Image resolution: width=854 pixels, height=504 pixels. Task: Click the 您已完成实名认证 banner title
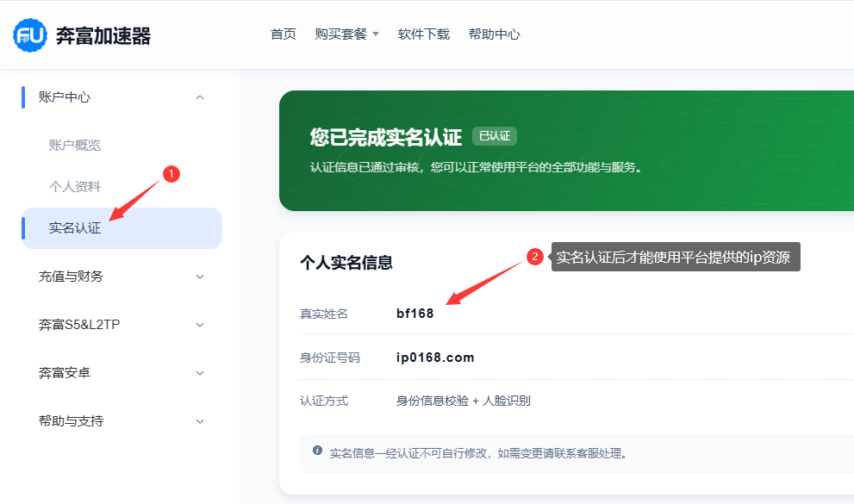tap(386, 137)
